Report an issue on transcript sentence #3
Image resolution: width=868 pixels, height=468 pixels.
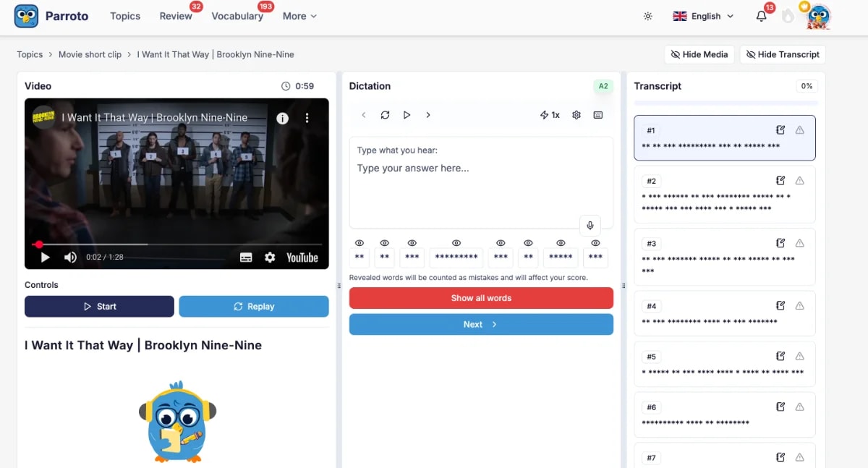click(799, 243)
